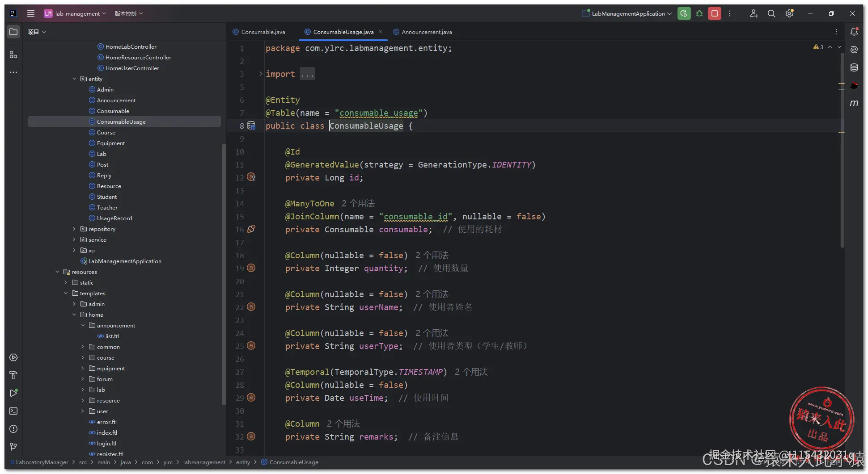Screen dimensions: 868x474
Task: Open the LabManagementApplication run configuration dropdown
Action: pyautogui.click(x=627, y=13)
